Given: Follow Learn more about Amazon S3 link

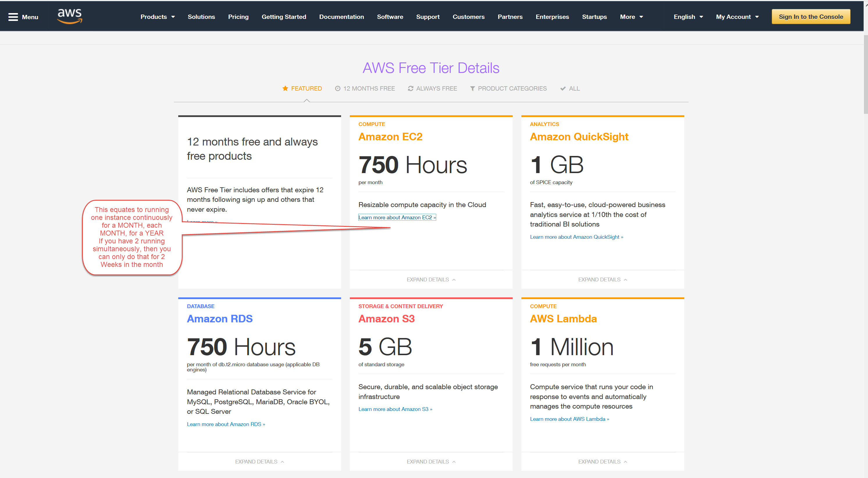Looking at the screenshot, I should coord(395,409).
